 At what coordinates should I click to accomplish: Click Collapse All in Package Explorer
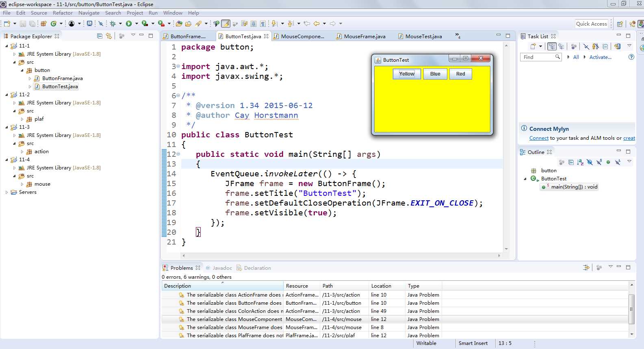pyautogui.click(x=100, y=36)
